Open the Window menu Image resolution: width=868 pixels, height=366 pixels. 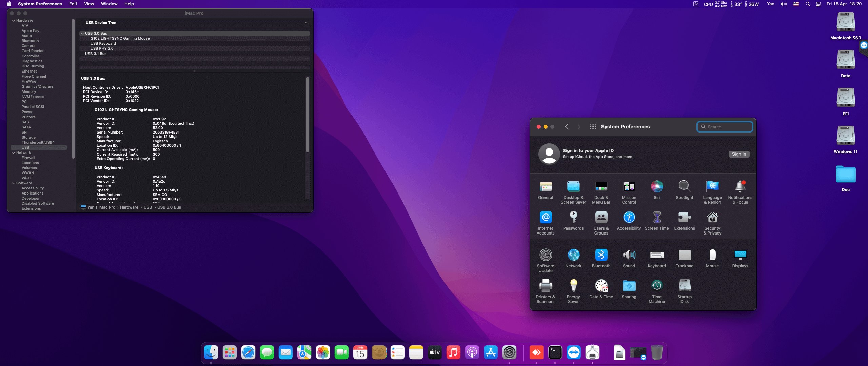point(109,4)
